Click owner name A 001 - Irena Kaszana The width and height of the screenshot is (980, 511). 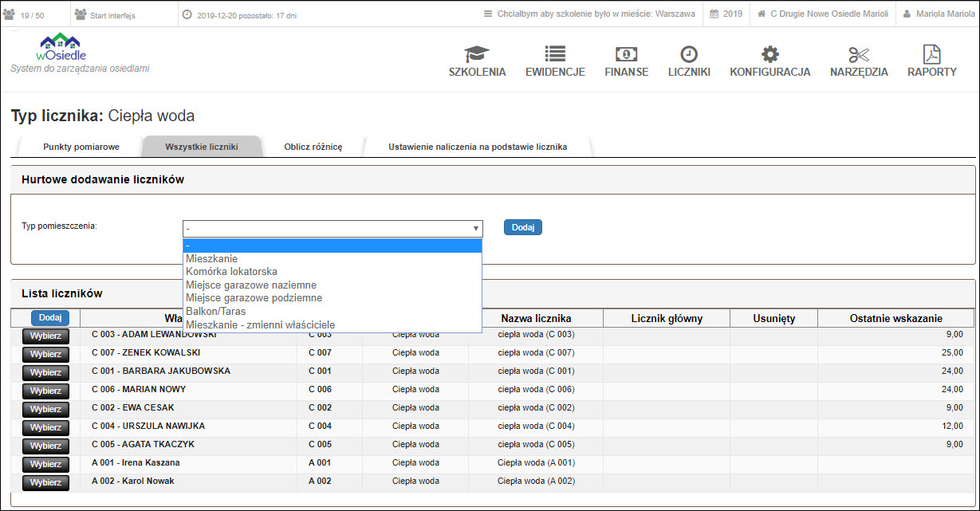[x=136, y=462]
